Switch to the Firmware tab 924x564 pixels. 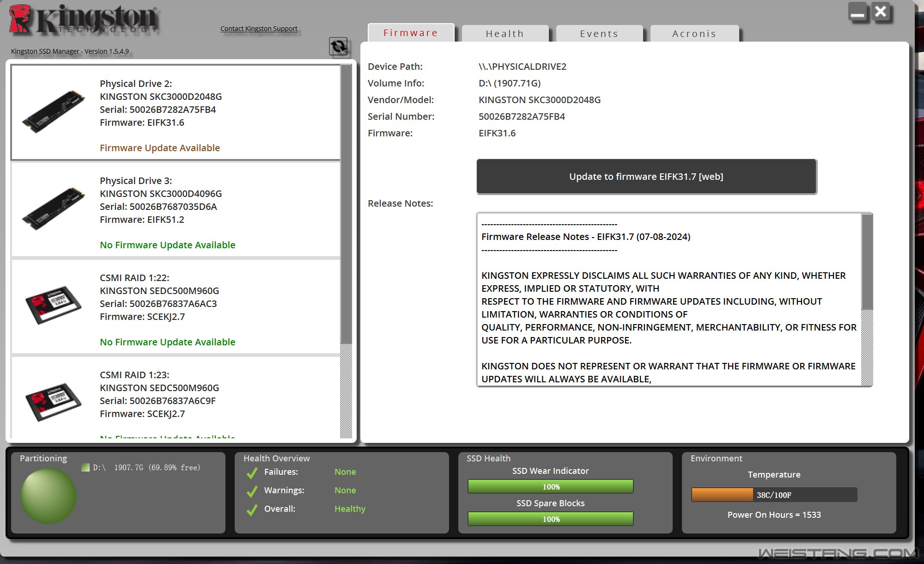411,33
